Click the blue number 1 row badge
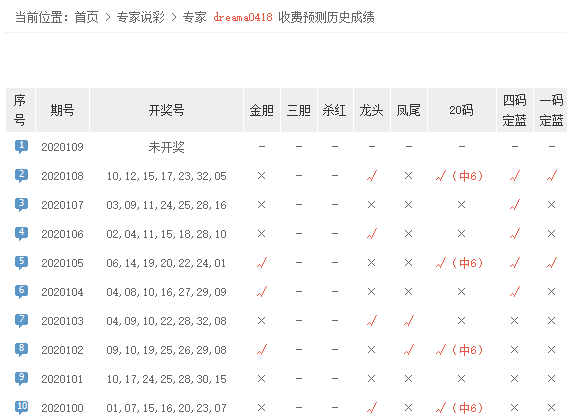The height and width of the screenshot is (418, 567). [21, 147]
